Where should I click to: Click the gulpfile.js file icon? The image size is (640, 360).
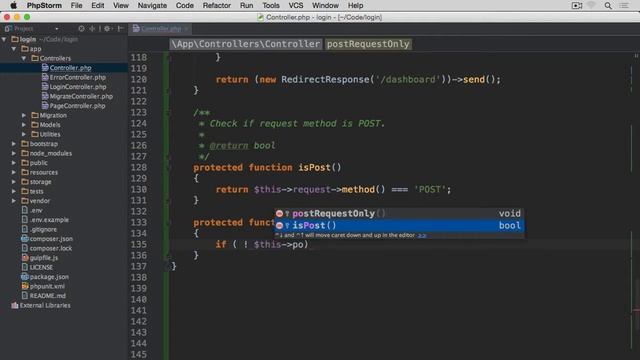pyautogui.click(x=25, y=258)
